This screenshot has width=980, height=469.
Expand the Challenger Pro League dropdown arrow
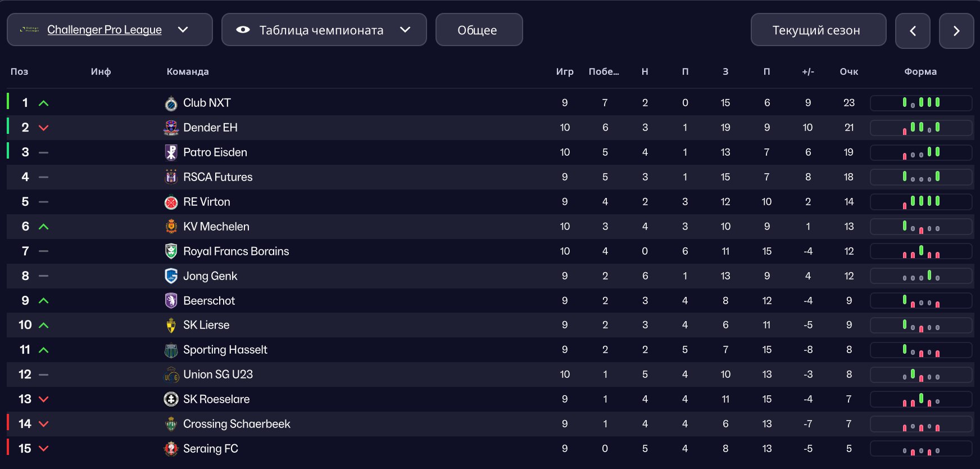[x=183, y=30]
